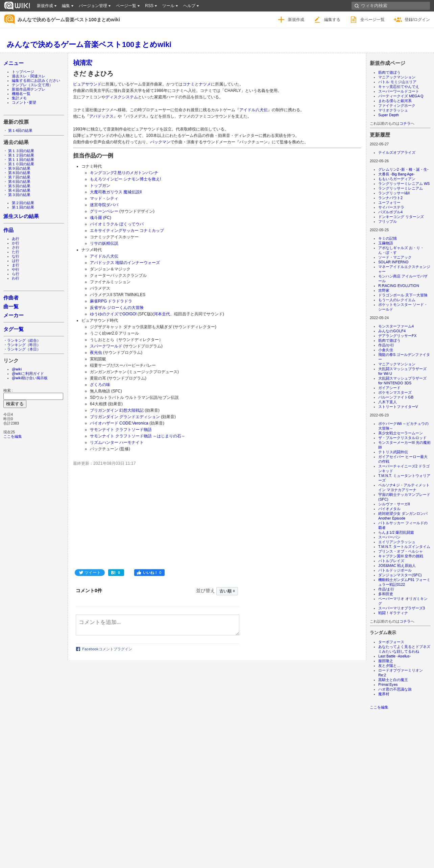Open バイオハザード CODE:Veronica link
This screenshot has width=434, height=868.
119,423
